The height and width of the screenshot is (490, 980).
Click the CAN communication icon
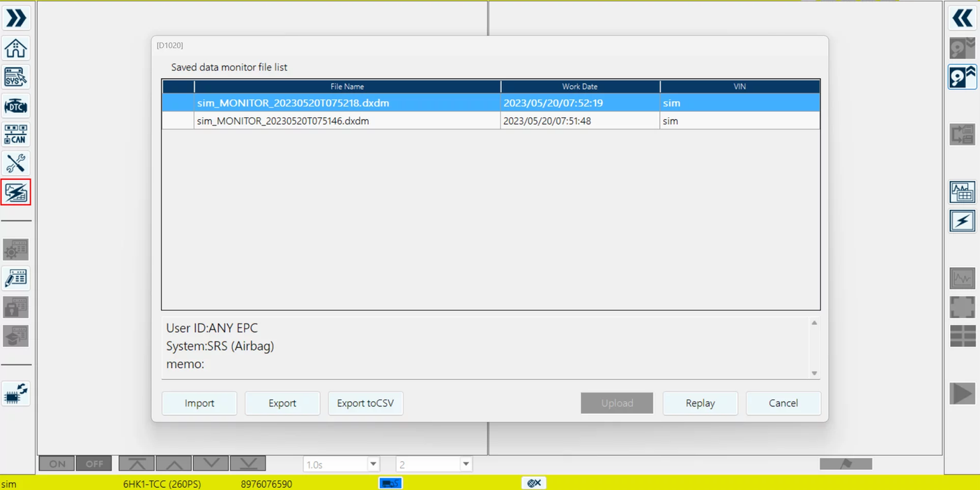[x=15, y=134]
